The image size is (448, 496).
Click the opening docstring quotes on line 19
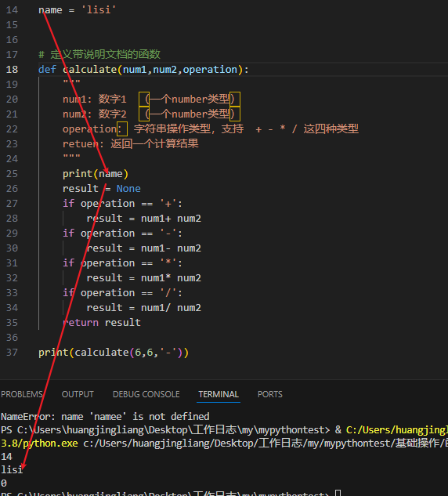coord(71,83)
